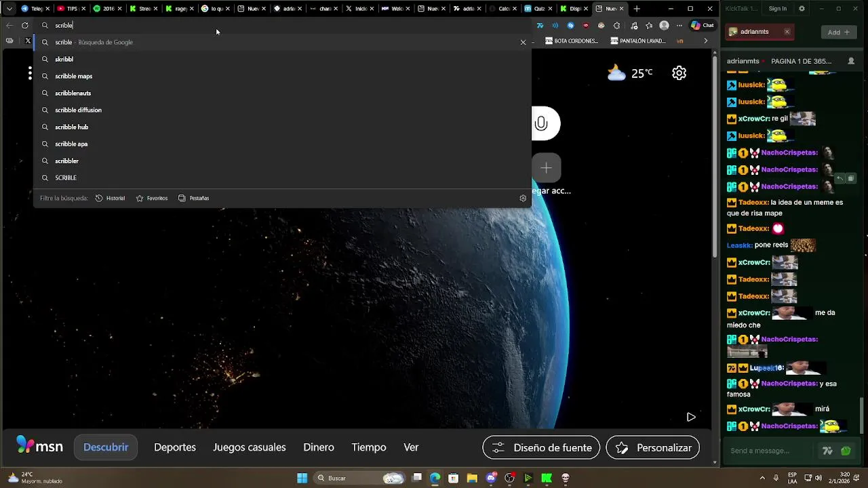Select the 'scribblenauts' suggestion

point(282,93)
